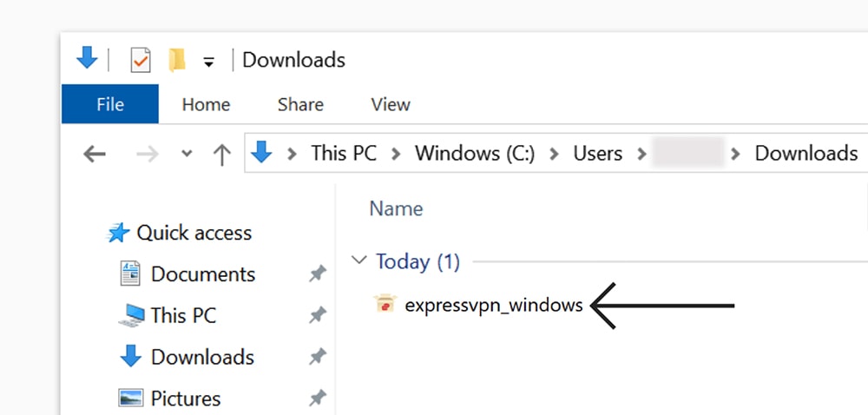The width and height of the screenshot is (868, 415).
Task: Click the Documents file icon in sidebar
Action: coord(130,273)
